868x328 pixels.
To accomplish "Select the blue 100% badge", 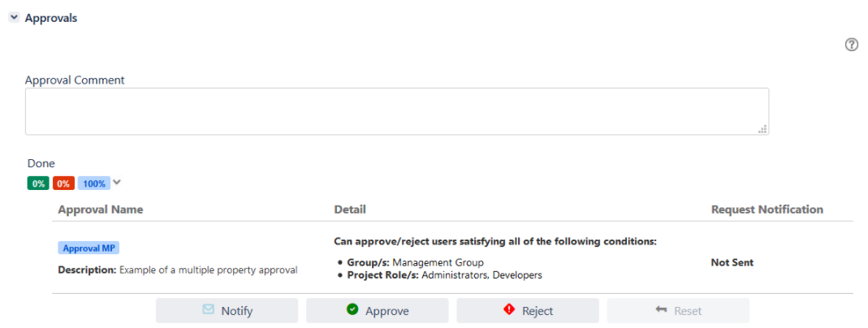I will pos(94,183).
